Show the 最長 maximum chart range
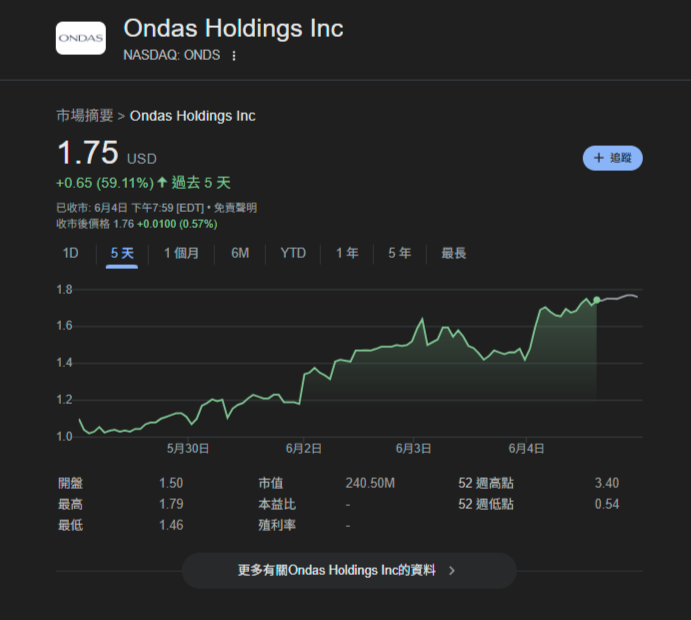Image resolution: width=691 pixels, height=620 pixels. (x=453, y=253)
